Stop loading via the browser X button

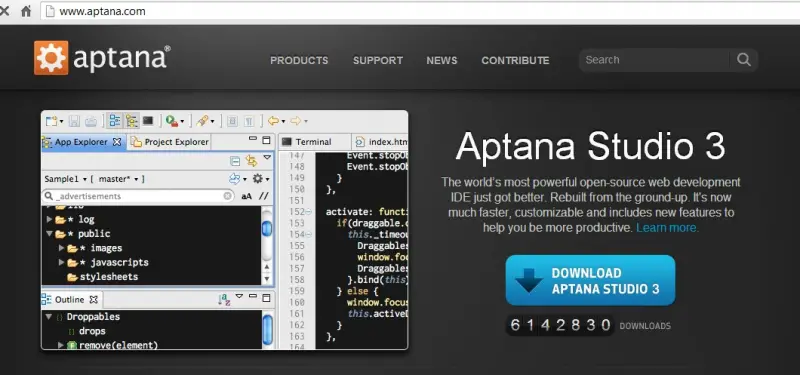click(4, 11)
